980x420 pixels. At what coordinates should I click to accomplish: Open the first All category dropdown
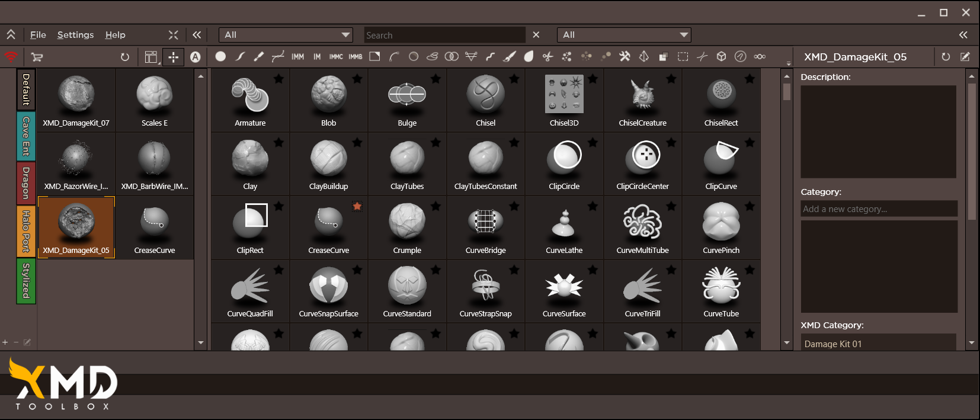286,35
